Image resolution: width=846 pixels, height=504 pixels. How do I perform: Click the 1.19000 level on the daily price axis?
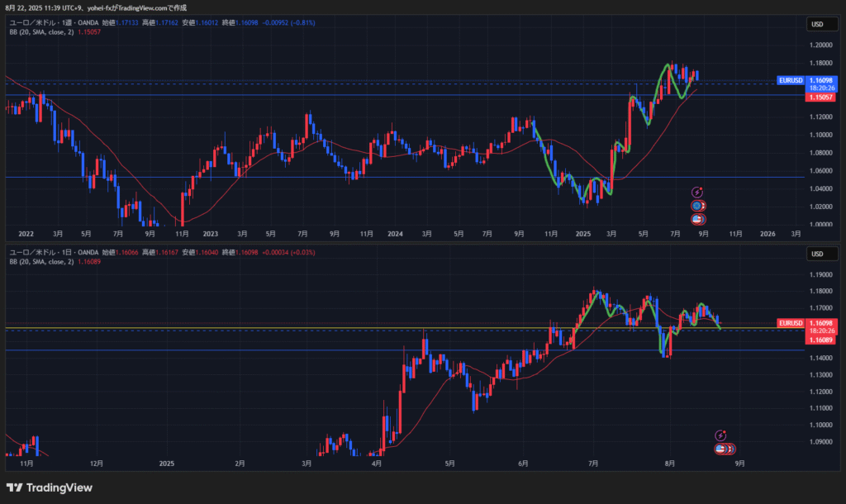(x=820, y=274)
